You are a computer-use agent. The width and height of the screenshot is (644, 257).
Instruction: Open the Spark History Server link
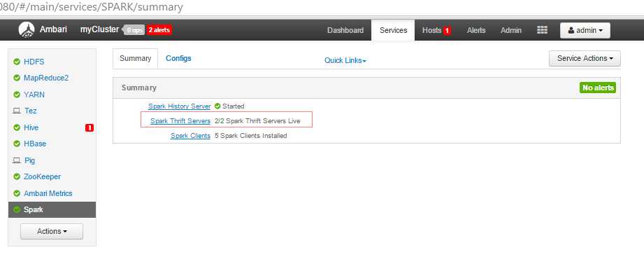180,106
